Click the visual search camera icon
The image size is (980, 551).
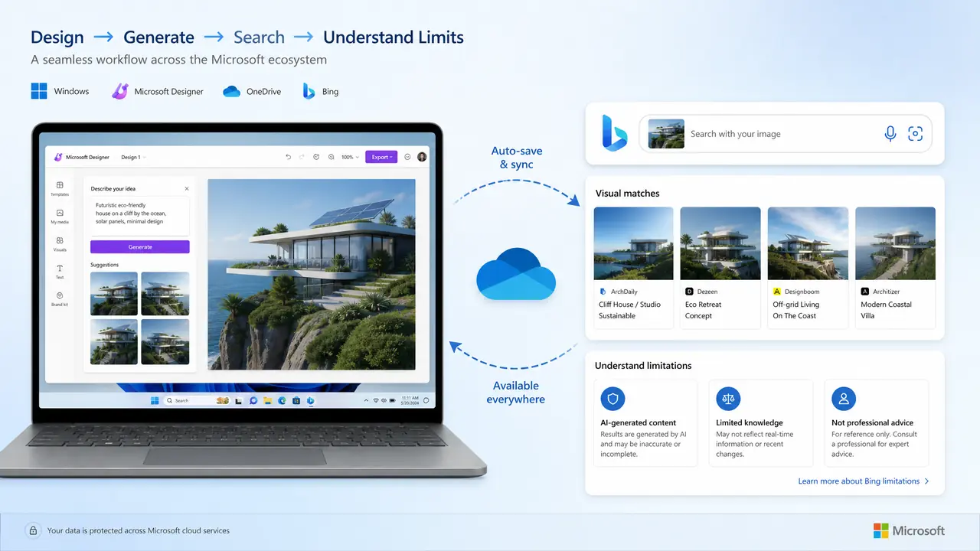click(915, 134)
